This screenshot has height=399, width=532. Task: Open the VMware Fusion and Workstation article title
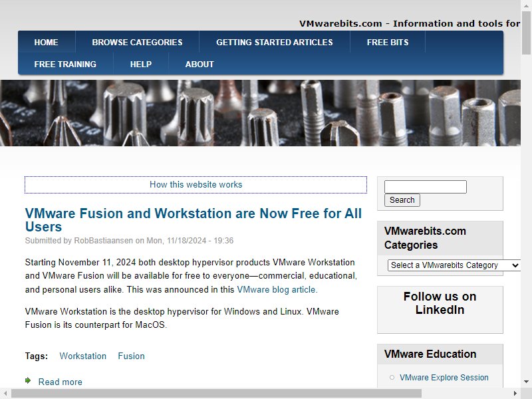193,220
